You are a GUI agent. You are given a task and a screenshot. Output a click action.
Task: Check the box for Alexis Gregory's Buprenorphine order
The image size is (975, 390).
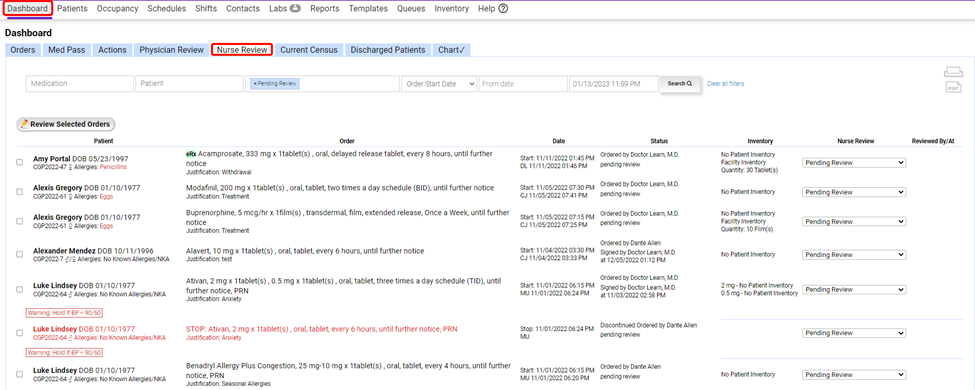(20, 221)
